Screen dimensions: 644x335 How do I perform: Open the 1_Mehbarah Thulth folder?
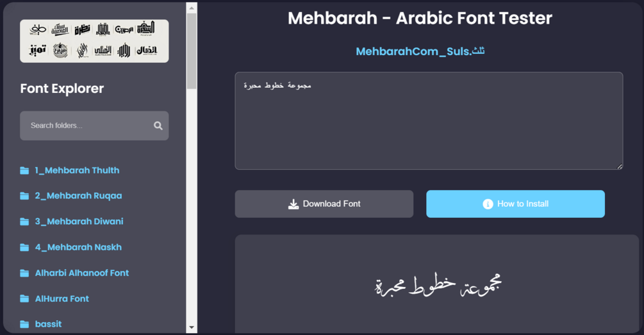pos(77,170)
